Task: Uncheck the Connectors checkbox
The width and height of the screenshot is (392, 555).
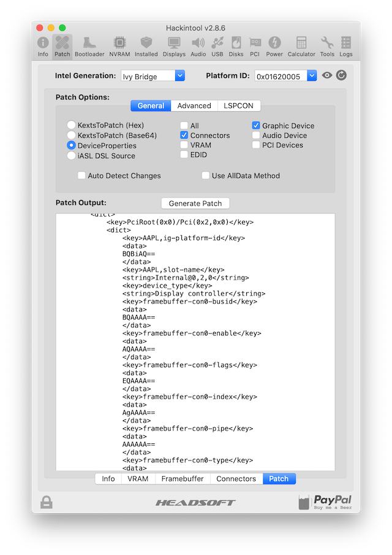Action: tap(184, 135)
